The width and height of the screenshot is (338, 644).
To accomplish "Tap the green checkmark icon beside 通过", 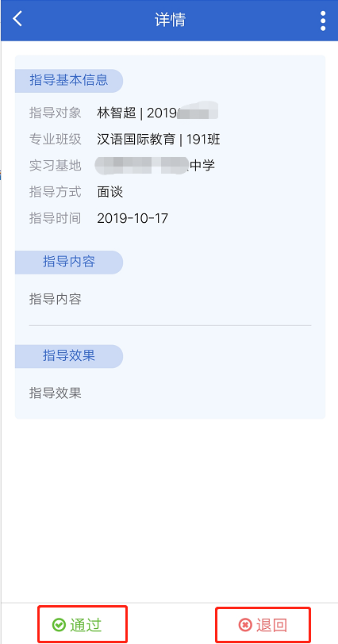I will (60, 625).
